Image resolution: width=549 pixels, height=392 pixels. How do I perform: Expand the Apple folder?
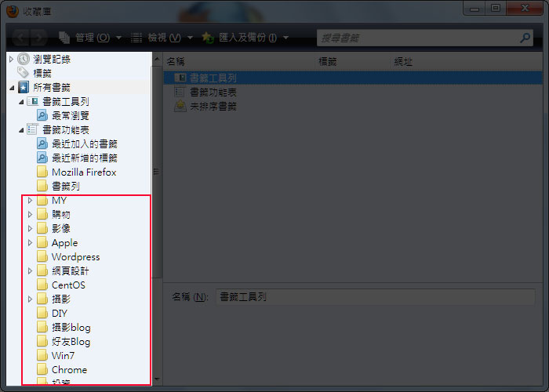click(30, 242)
